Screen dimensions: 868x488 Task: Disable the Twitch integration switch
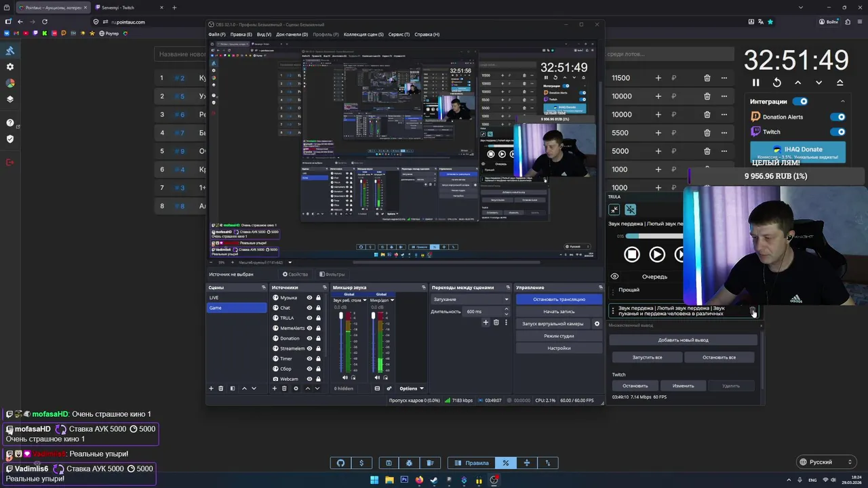pyautogui.click(x=838, y=132)
